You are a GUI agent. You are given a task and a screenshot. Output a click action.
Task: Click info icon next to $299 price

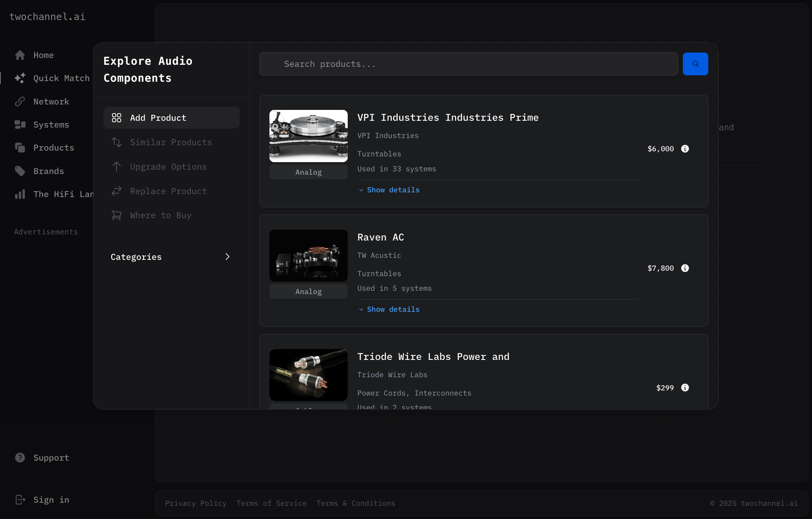685,387
